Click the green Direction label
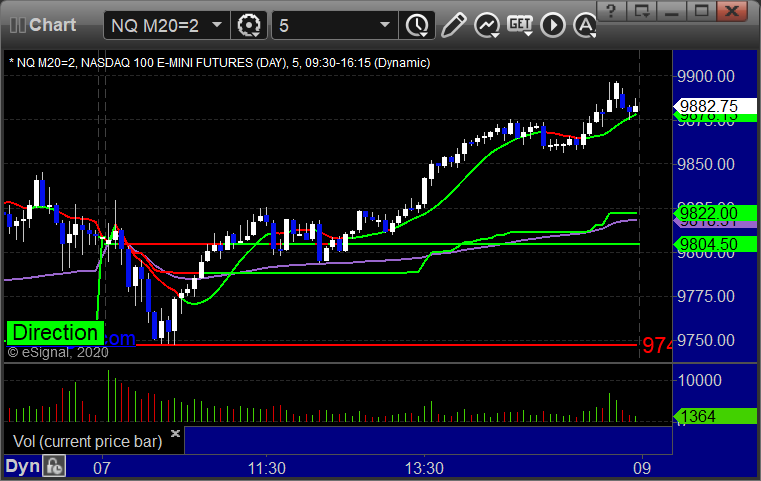Viewport: 761px width, 481px height. (55, 332)
